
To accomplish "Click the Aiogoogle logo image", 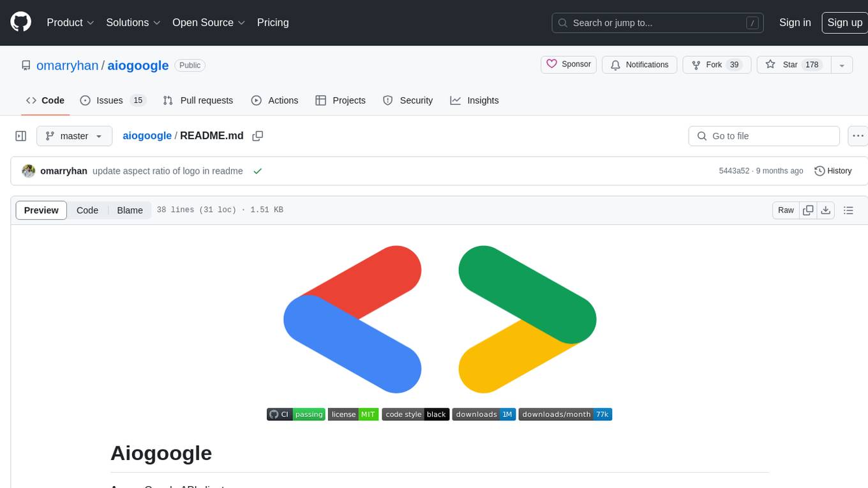I will (x=440, y=319).
